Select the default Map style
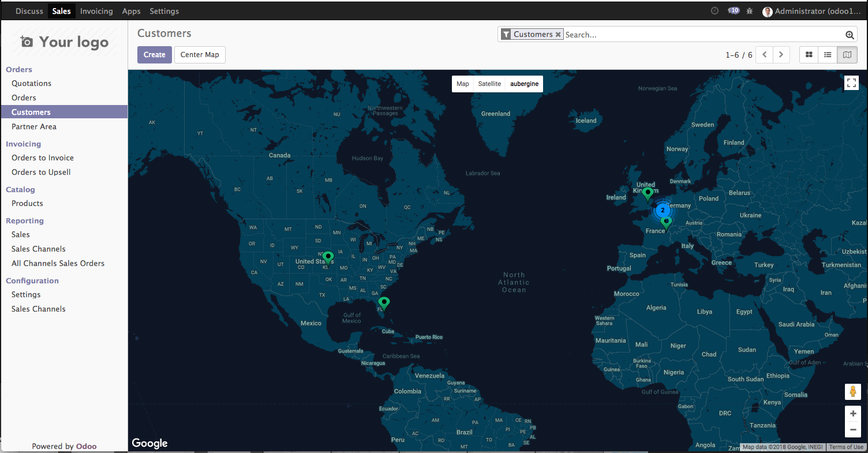The height and width of the screenshot is (453, 868). pos(463,84)
